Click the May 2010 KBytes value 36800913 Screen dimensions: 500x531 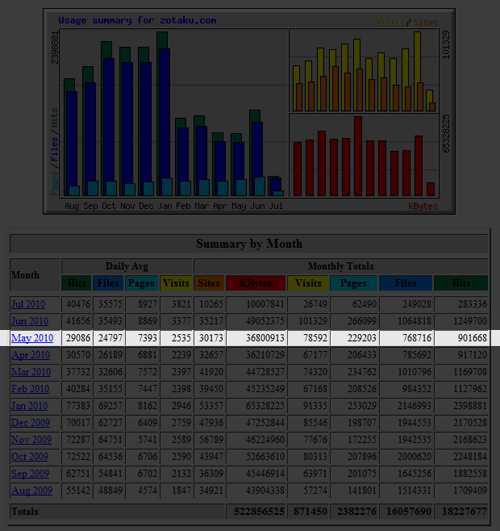pyautogui.click(x=265, y=338)
